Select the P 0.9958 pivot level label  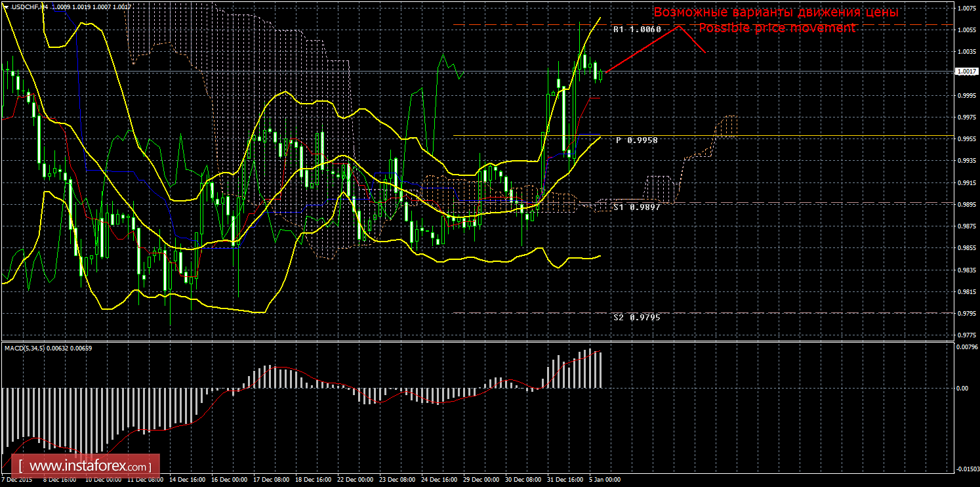tap(636, 140)
